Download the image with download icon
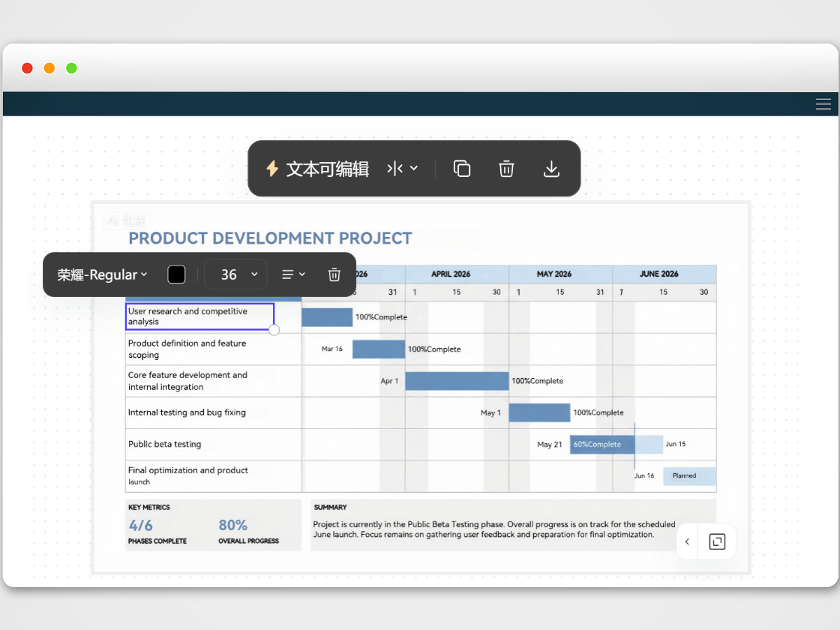The width and height of the screenshot is (840, 630). tap(551, 169)
